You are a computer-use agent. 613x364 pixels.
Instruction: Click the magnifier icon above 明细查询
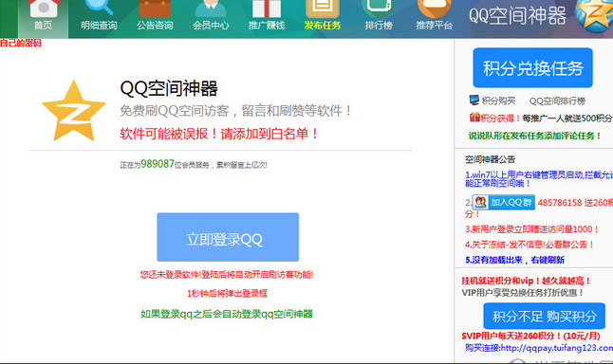point(99,7)
